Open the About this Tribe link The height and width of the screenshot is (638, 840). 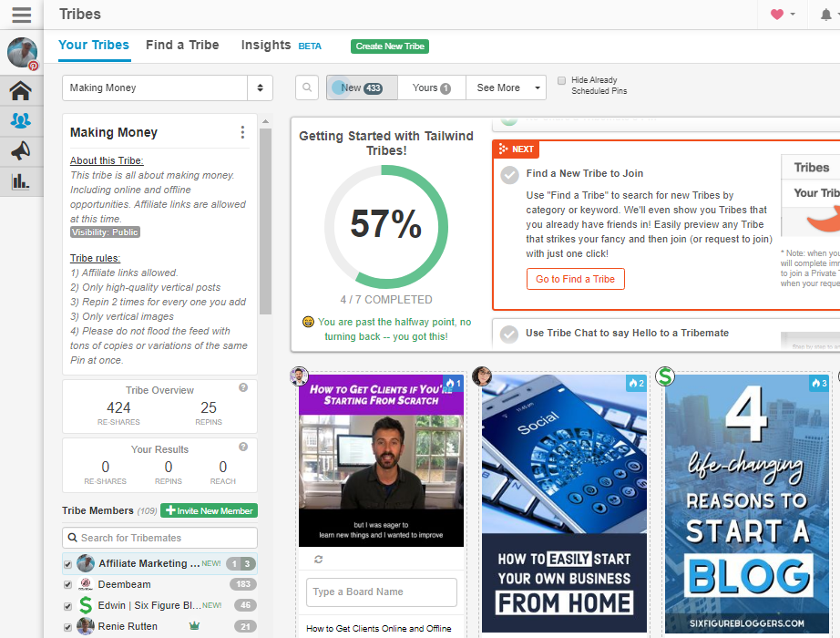pos(107,160)
